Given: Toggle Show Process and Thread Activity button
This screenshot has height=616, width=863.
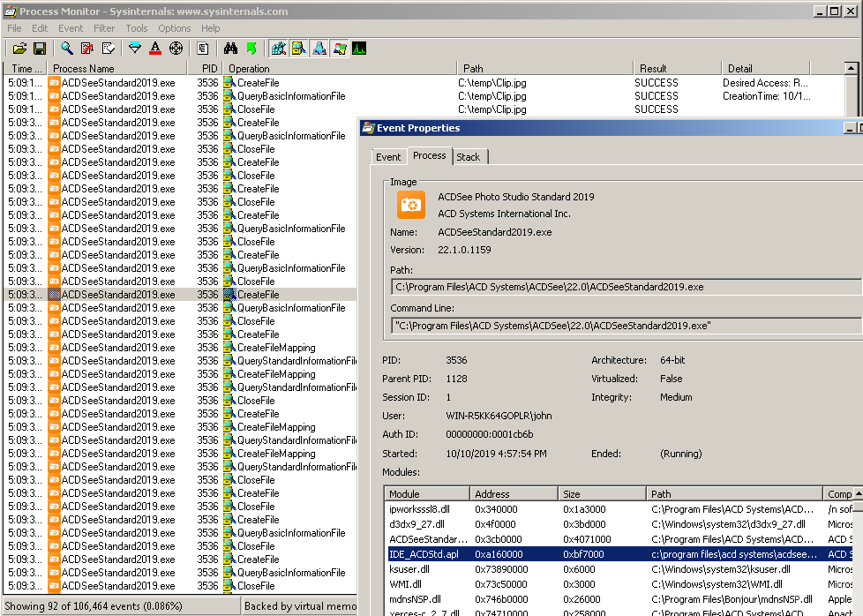Looking at the screenshot, I should click(340, 49).
